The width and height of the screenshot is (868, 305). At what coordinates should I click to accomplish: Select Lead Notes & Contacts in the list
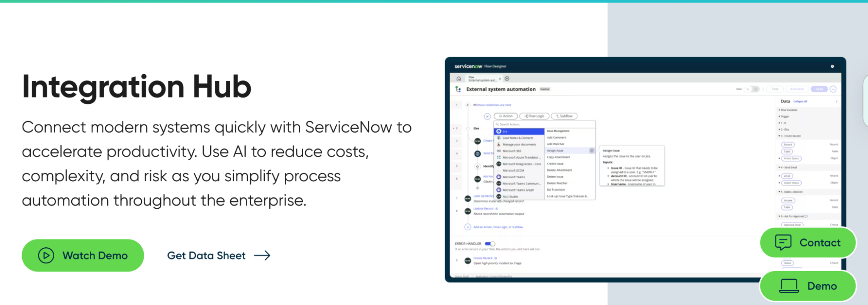(519, 138)
